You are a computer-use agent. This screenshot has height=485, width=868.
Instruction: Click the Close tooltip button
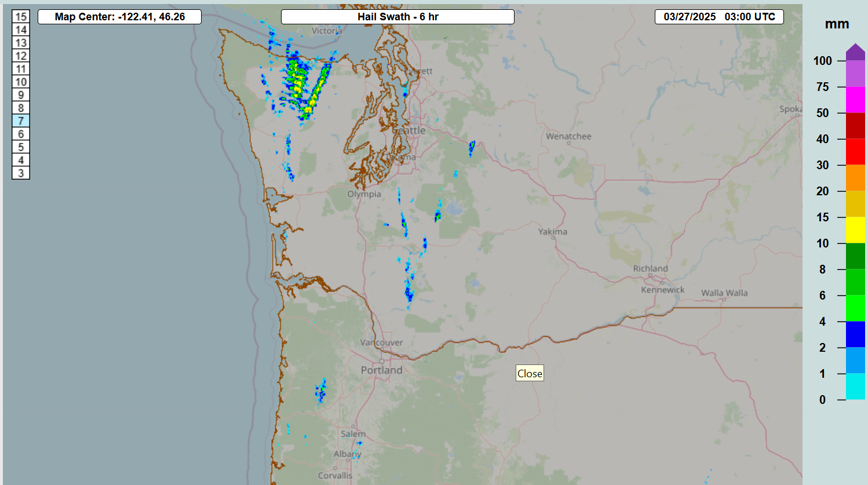click(x=530, y=373)
